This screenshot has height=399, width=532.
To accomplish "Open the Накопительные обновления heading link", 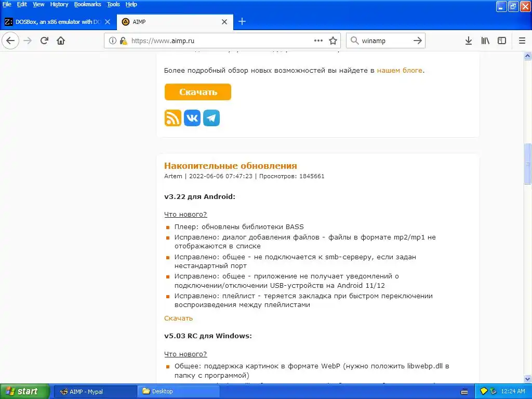I will pyautogui.click(x=231, y=166).
